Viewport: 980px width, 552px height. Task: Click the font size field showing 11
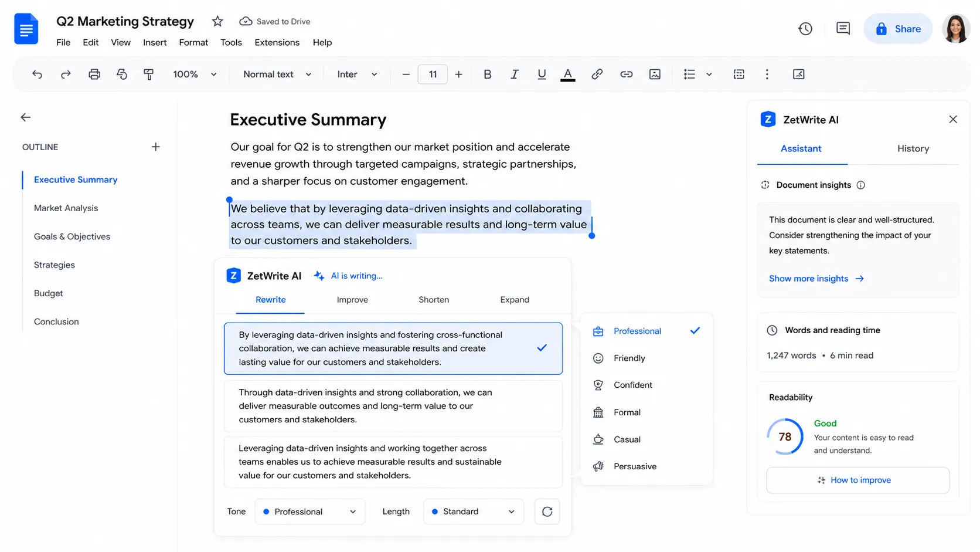[433, 74]
